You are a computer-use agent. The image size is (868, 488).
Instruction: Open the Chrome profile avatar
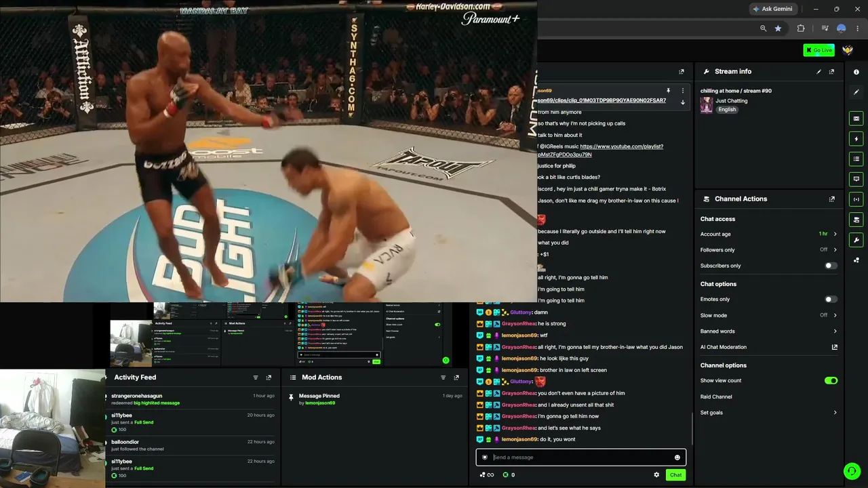pyautogui.click(x=842, y=28)
